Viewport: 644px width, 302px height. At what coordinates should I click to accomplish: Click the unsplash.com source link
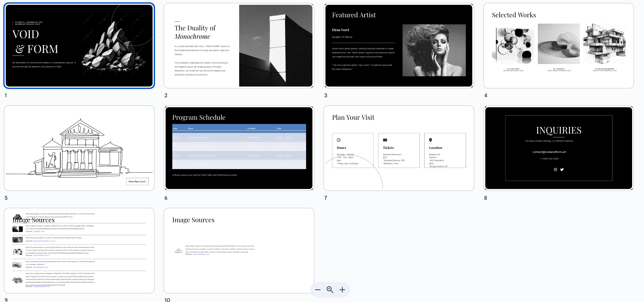[39, 231]
